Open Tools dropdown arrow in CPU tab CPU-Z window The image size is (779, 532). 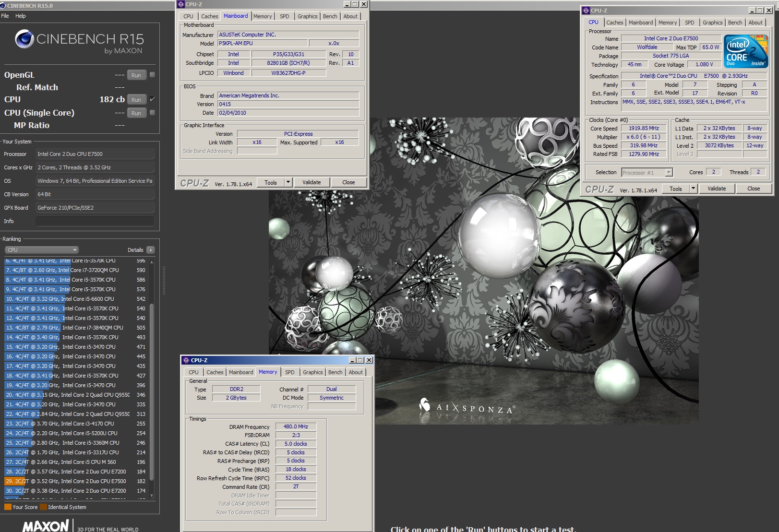pyautogui.click(x=693, y=189)
